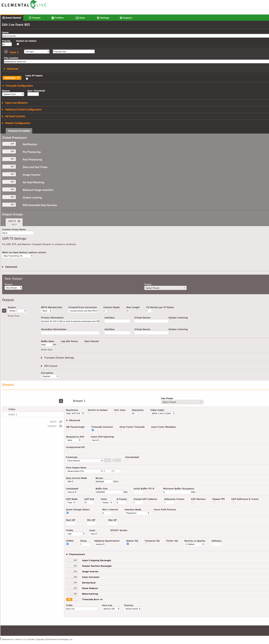Open Encryption Disabled dropdown
This screenshot has width=269, height=644.
(50, 376)
